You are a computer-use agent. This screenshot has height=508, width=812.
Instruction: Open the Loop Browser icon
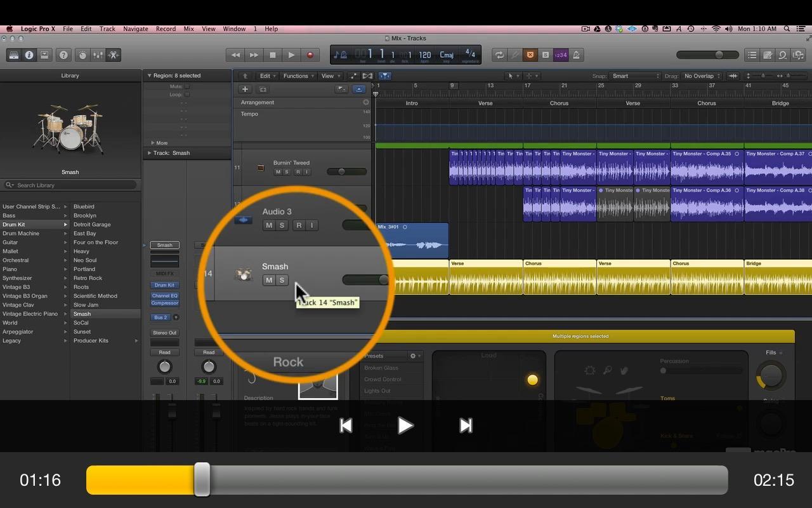(783, 55)
